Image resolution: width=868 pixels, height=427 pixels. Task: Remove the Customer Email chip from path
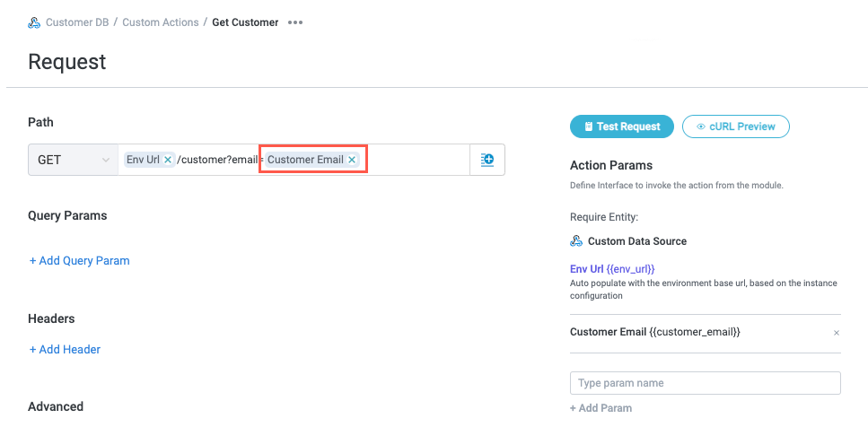352,160
